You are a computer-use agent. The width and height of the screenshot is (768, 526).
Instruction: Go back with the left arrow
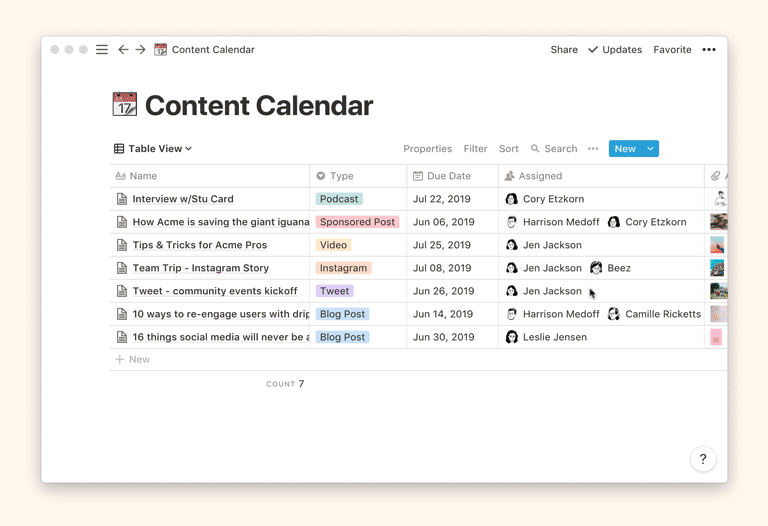[x=123, y=49]
